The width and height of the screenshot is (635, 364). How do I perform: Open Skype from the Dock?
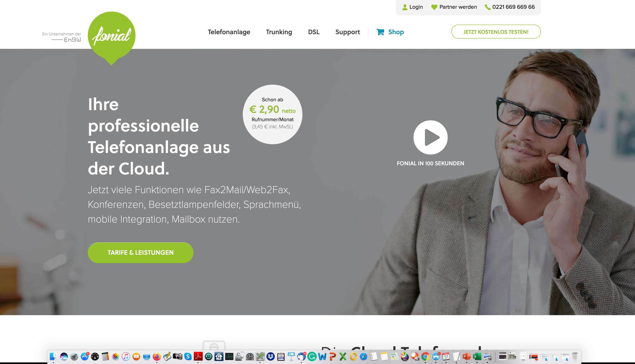click(x=188, y=356)
